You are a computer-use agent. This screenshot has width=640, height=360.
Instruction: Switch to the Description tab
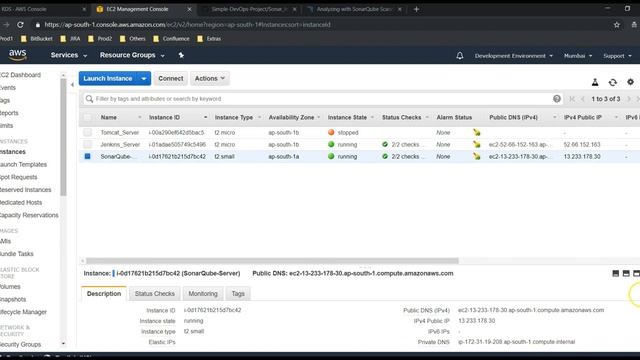pos(104,293)
